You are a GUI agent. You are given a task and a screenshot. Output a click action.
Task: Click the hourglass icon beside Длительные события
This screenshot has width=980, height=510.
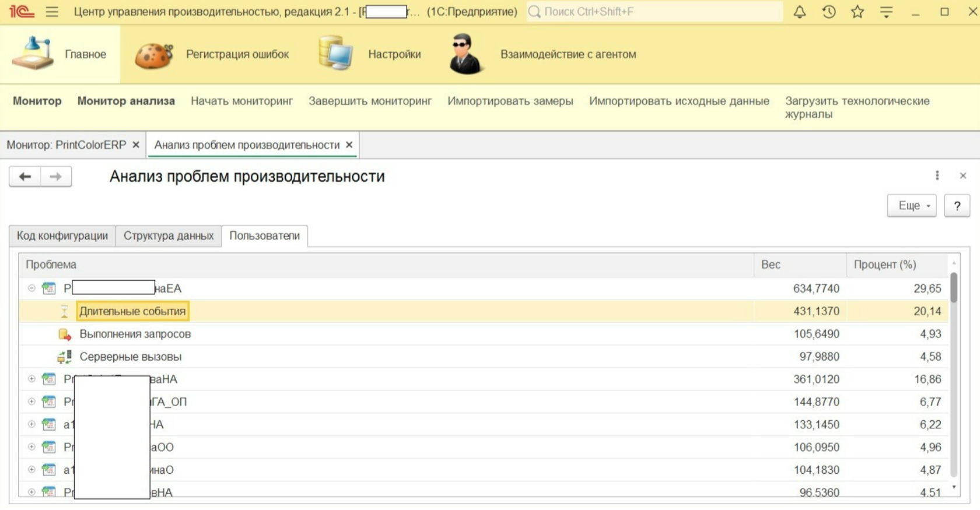(64, 312)
